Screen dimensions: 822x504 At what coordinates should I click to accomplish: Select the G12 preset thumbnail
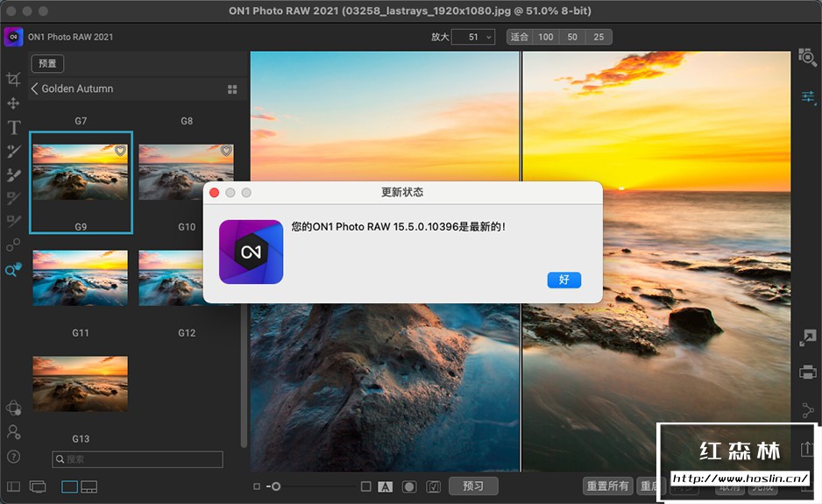coord(170,278)
